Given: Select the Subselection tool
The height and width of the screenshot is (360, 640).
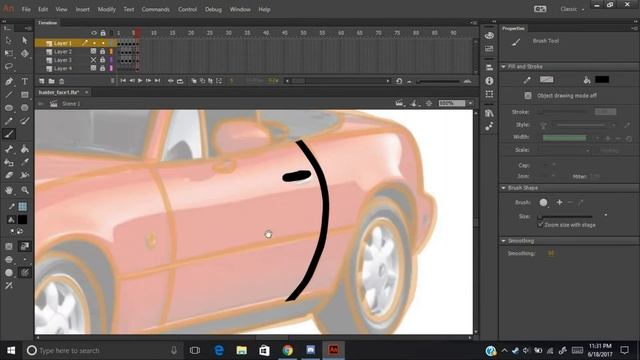Looking at the screenshot, I should coord(24,40).
